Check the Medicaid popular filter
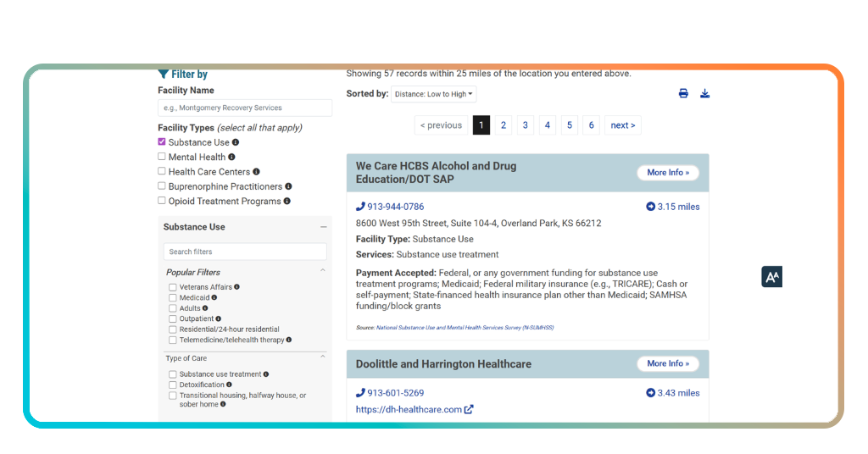Viewport: 868px width, 454px height. [x=173, y=298]
